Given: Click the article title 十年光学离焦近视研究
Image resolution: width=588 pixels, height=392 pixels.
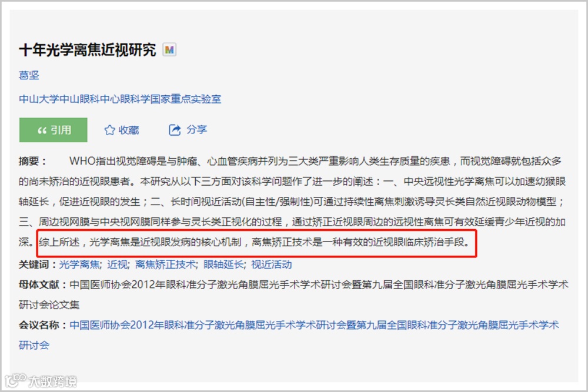Looking at the screenshot, I should 88,50.
